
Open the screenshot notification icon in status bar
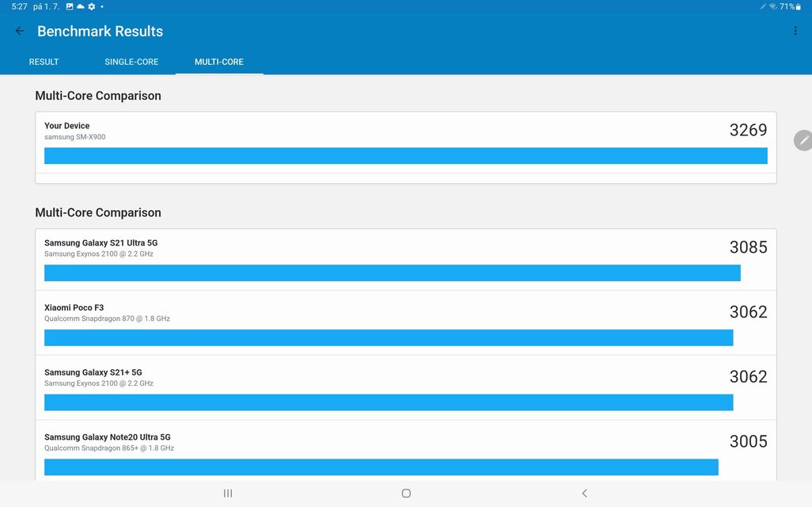[x=70, y=6]
